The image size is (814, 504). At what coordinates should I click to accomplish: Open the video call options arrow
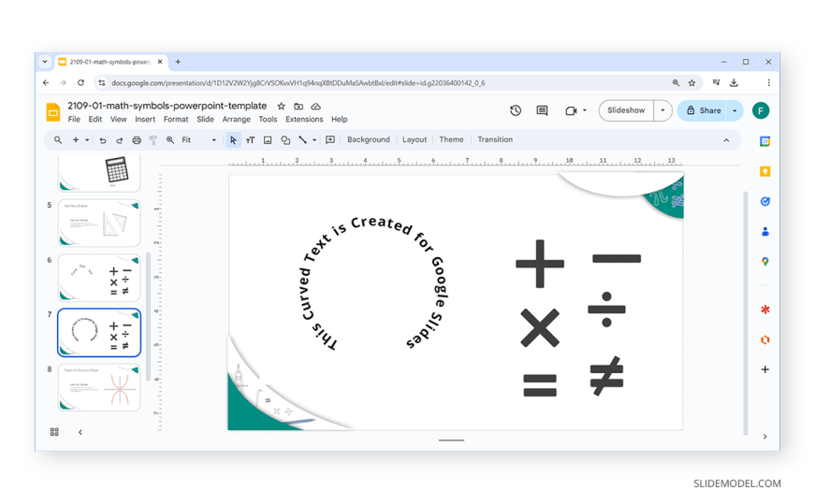585,110
